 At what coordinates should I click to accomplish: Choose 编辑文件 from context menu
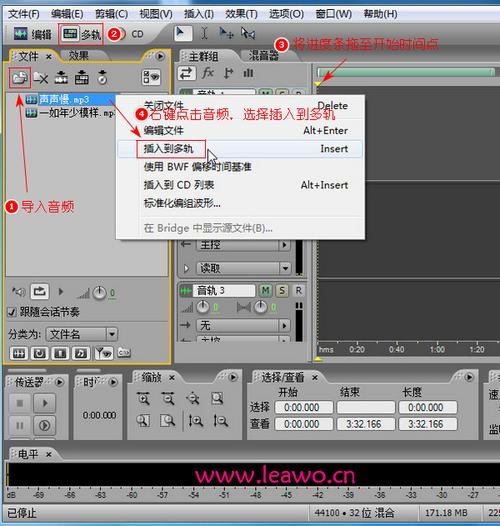(240, 130)
